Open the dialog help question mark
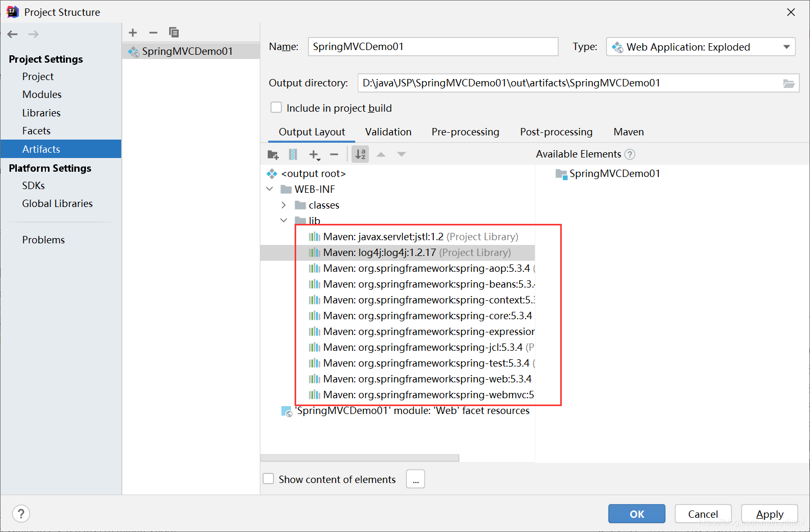Viewport: 810px width, 532px height. (21, 514)
